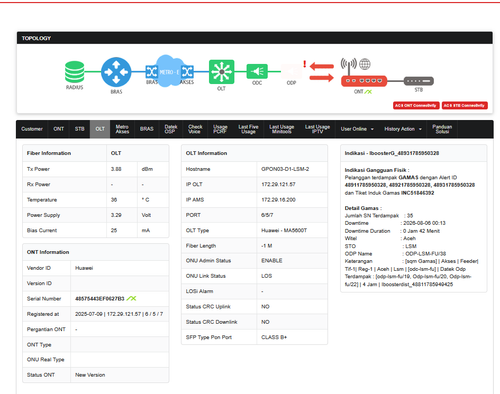The image size is (500, 394).
Task: Click Vendor ID value Huawei
Action: (x=84, y=268)
